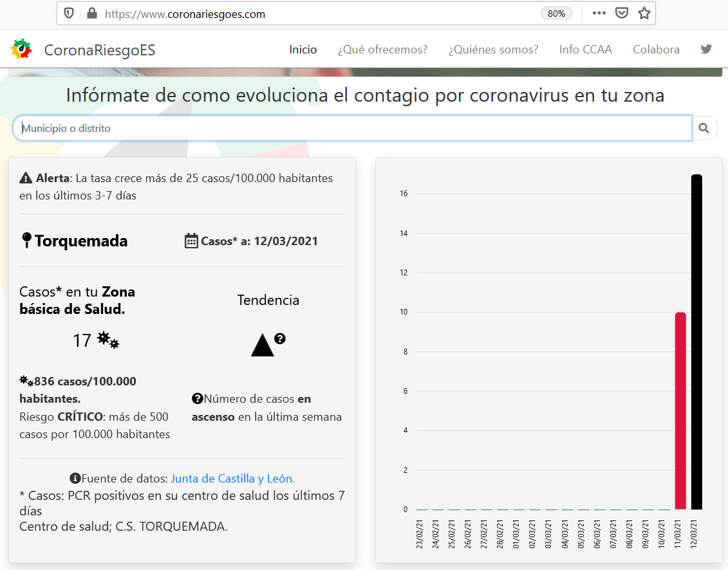Click the Twitter bird icon
Screen dimensions: 728x570
(x=706, y=49)
